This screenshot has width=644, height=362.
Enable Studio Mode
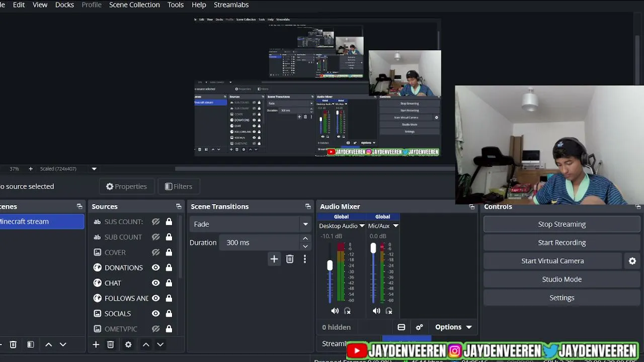562,280
